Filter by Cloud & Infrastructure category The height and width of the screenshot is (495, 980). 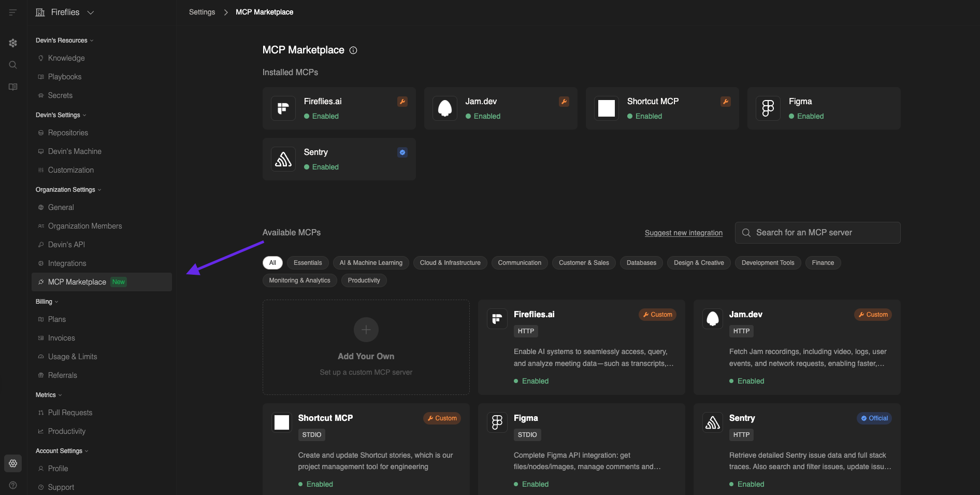click(x=450, y=263)
